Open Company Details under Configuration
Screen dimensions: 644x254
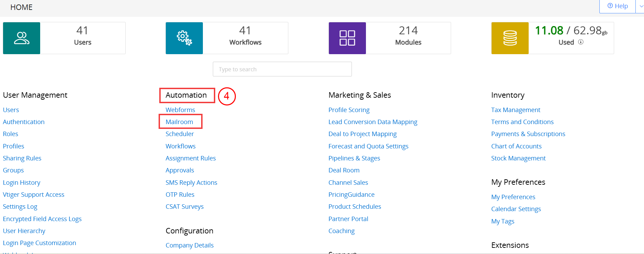tap(189, 245)
